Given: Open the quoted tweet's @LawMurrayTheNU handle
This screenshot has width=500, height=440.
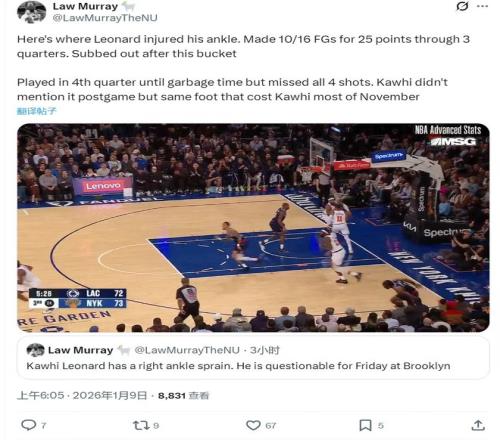Looking at the screenshot, I should tap(187, 350).
